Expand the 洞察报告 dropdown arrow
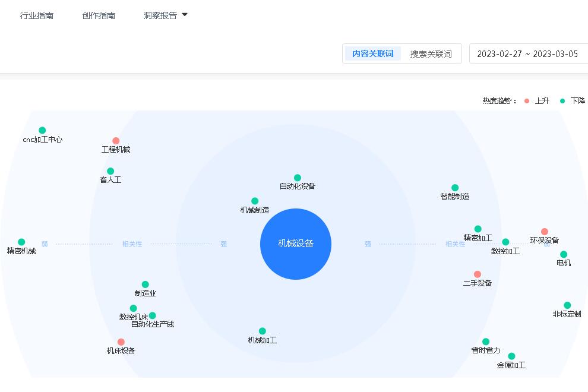 [185, 15]
